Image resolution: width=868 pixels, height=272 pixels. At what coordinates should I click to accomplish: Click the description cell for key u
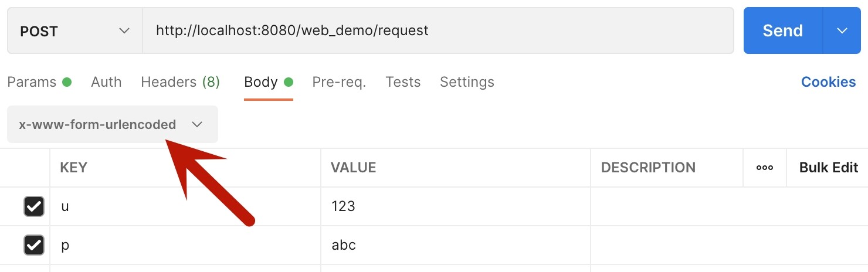[x=727, y=206]
